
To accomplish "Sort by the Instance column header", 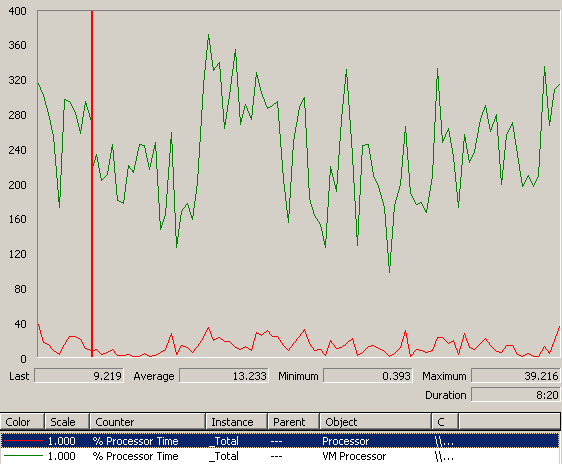I will point(237,422).
